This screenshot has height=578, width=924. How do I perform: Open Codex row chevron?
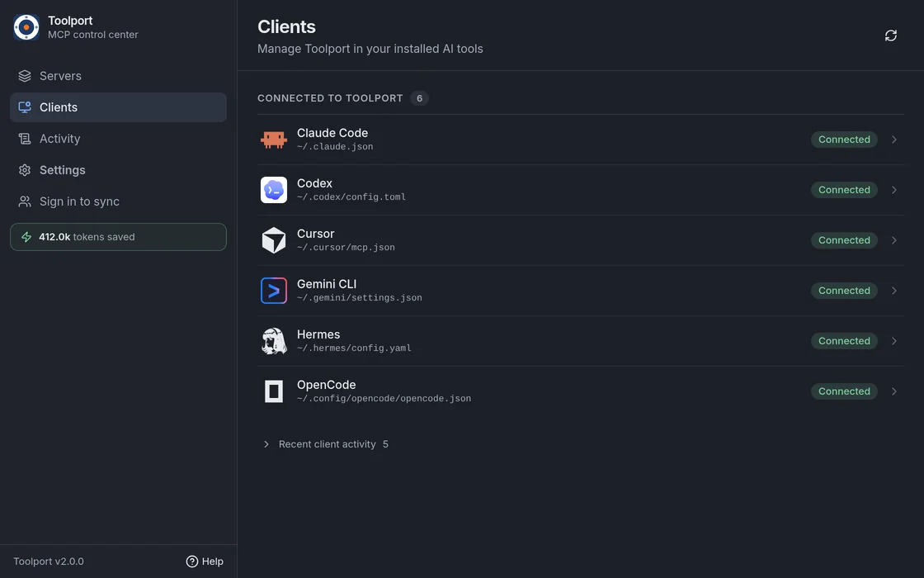(x=894, y=190)
